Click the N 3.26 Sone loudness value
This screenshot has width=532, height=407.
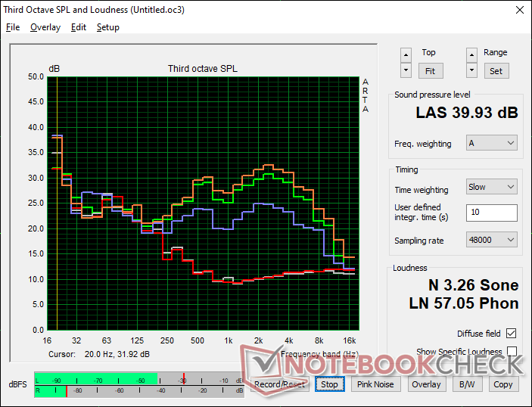(x=473, y=285)
